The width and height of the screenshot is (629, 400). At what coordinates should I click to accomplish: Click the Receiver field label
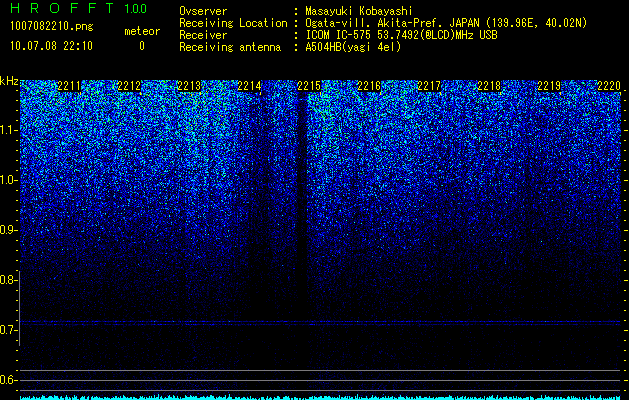point(203,35)
